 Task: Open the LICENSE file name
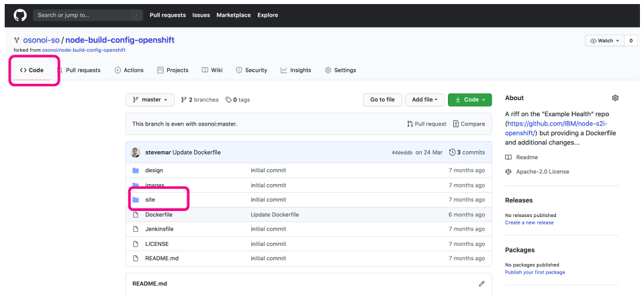pos(157,244)
